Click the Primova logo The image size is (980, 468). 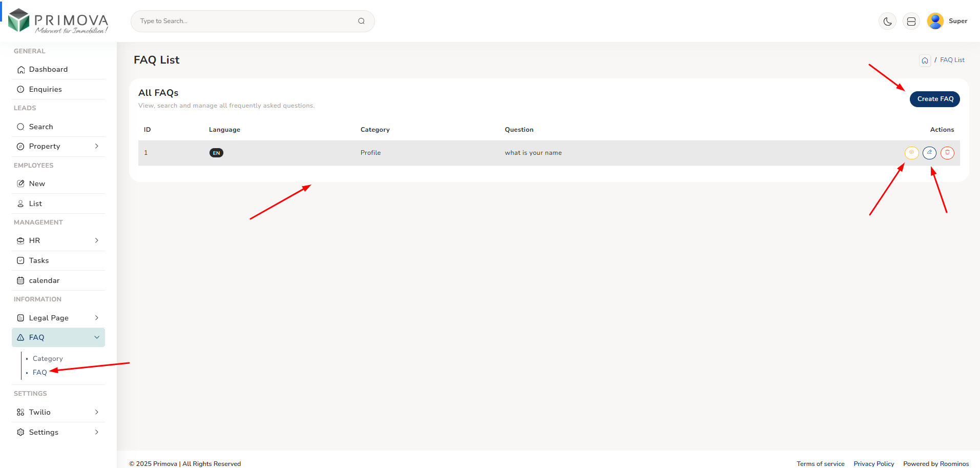58,21
